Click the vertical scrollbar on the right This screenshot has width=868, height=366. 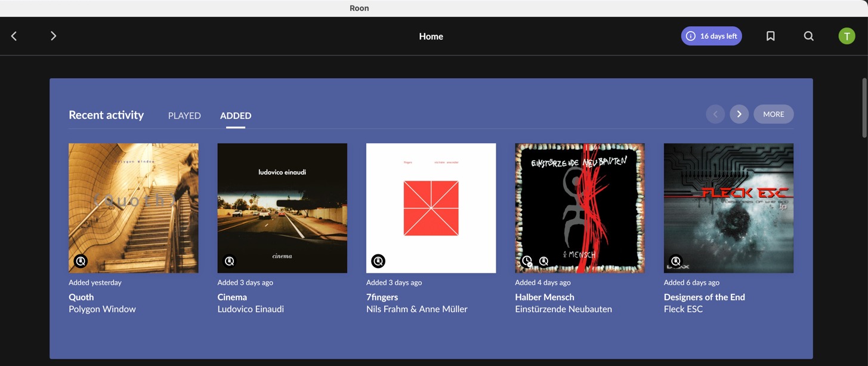click(x=864, y=107)
